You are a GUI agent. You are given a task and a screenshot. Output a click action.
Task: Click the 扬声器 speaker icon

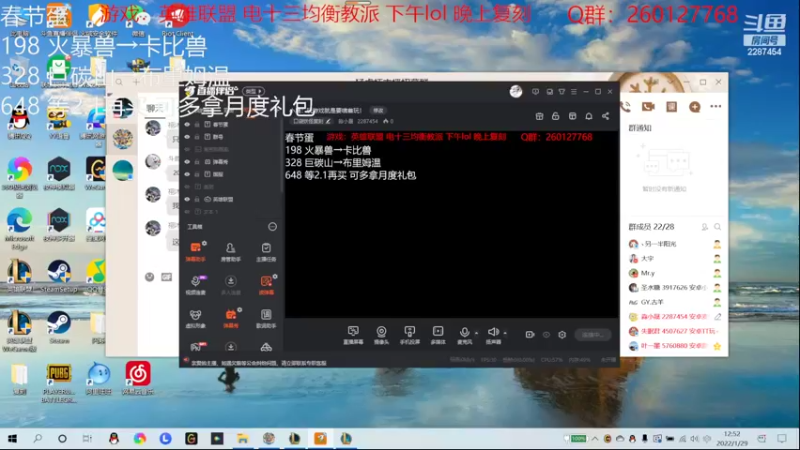click(493, 333)
